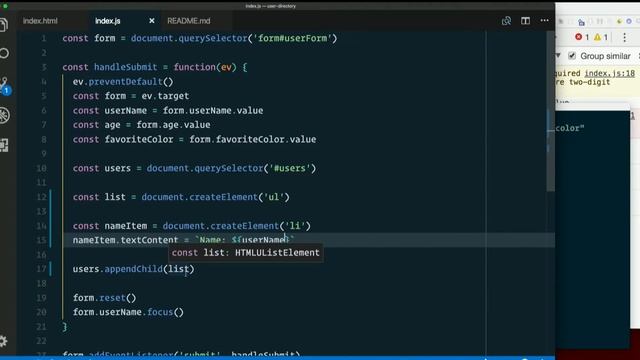This screenshot has height=360, width=640.
Task: Click line number 17 in the gutter
Action: [x=41, y=269]
